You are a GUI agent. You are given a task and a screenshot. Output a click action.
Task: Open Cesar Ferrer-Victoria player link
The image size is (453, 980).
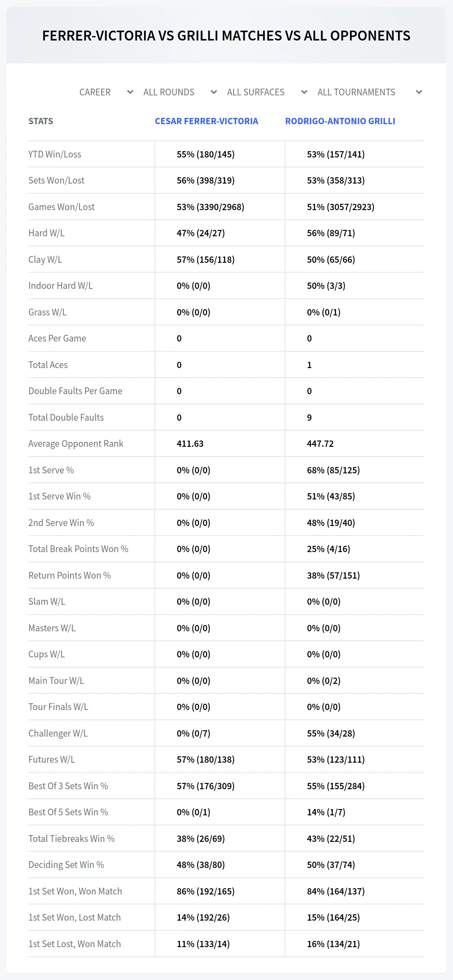[x=206, y=121]
